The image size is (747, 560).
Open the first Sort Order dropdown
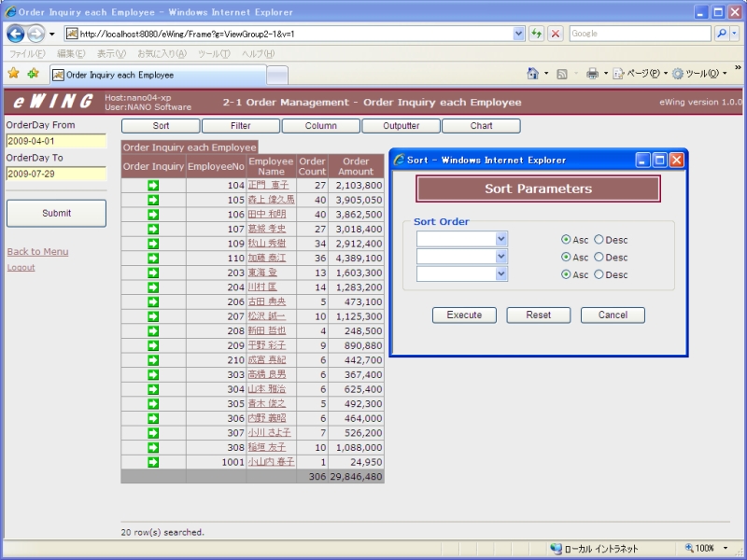click(x=462, y=239)
